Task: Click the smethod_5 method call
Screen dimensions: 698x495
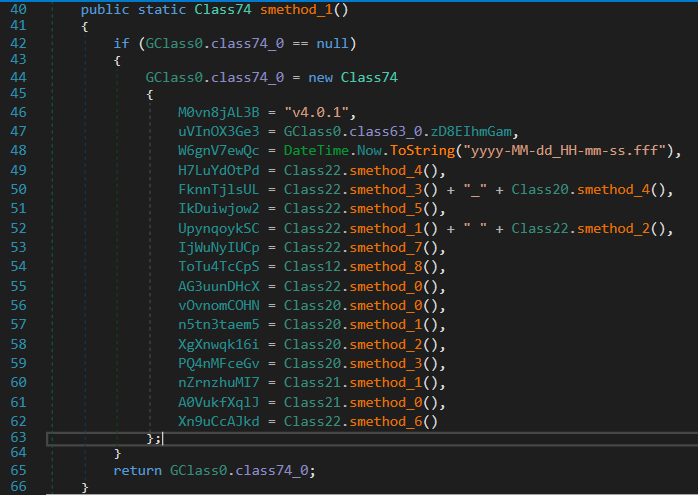Action: pos(386,209)
